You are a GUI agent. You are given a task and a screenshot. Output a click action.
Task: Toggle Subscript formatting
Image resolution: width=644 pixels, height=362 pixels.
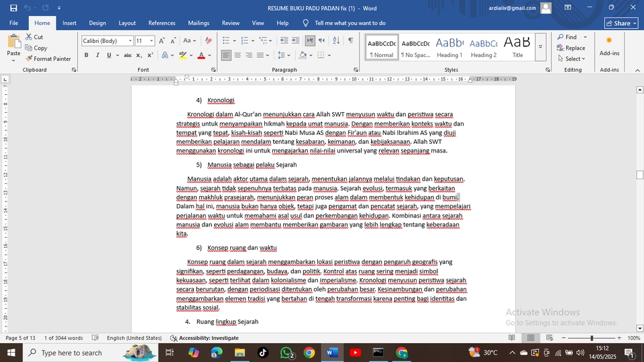click(x=140, y=55)
